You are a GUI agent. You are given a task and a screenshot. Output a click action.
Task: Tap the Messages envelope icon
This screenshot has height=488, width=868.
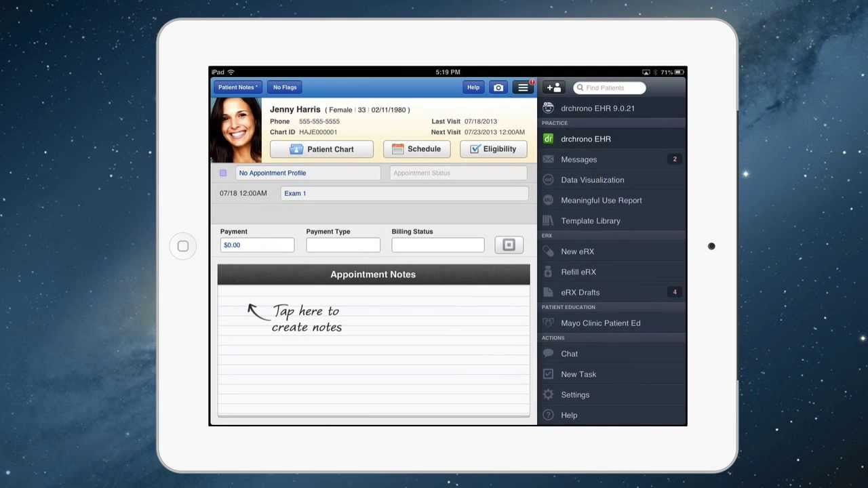click(x=548, y=159)
